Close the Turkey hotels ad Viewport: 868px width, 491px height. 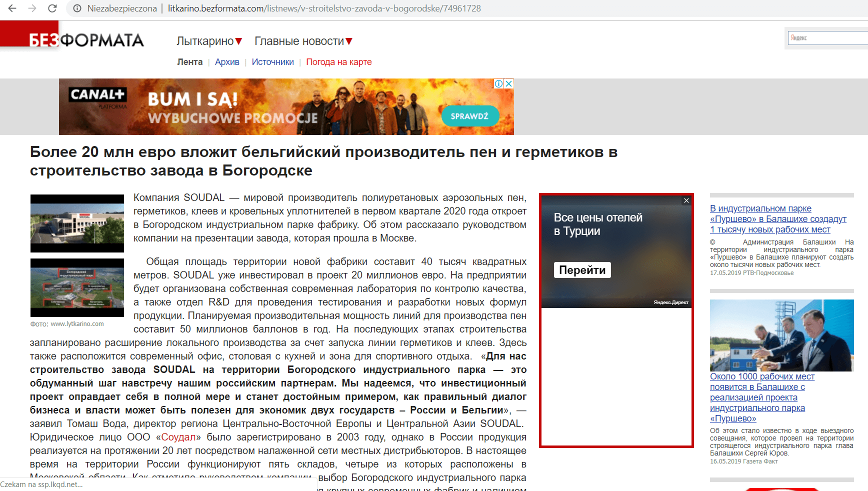(686, 200)
